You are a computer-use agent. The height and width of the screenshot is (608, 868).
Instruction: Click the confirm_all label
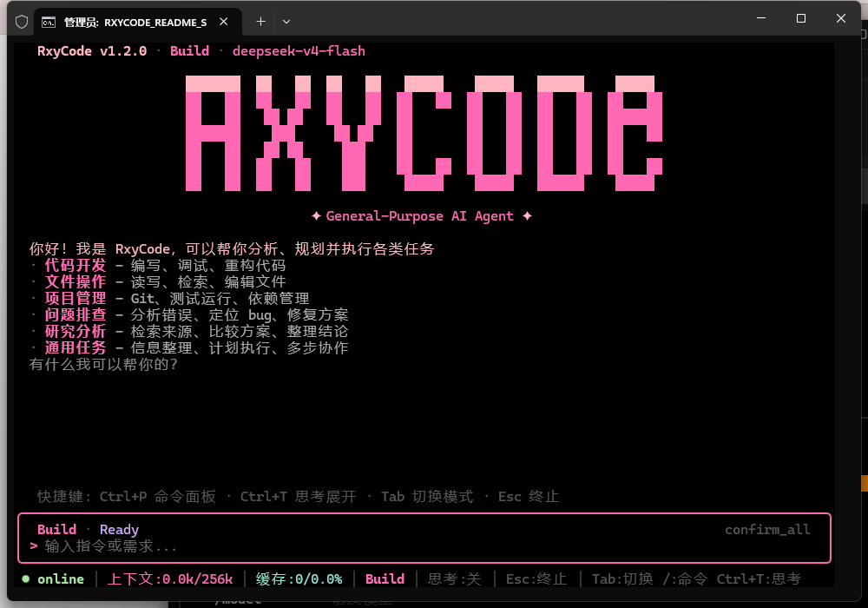coord(768,530)
